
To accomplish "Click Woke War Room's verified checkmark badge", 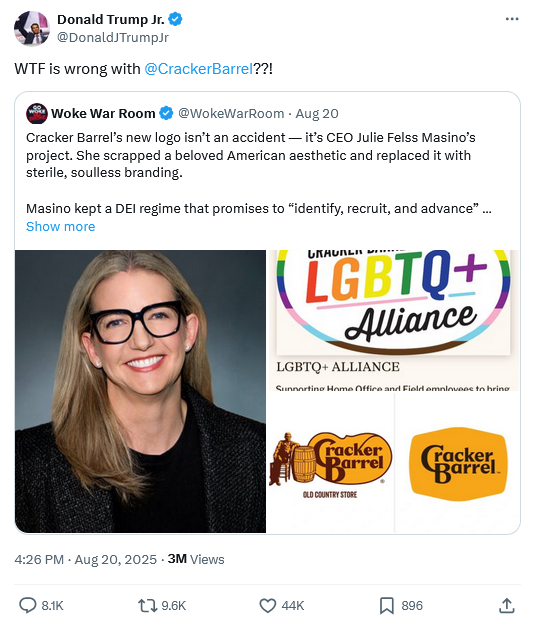I will [166, 114].
